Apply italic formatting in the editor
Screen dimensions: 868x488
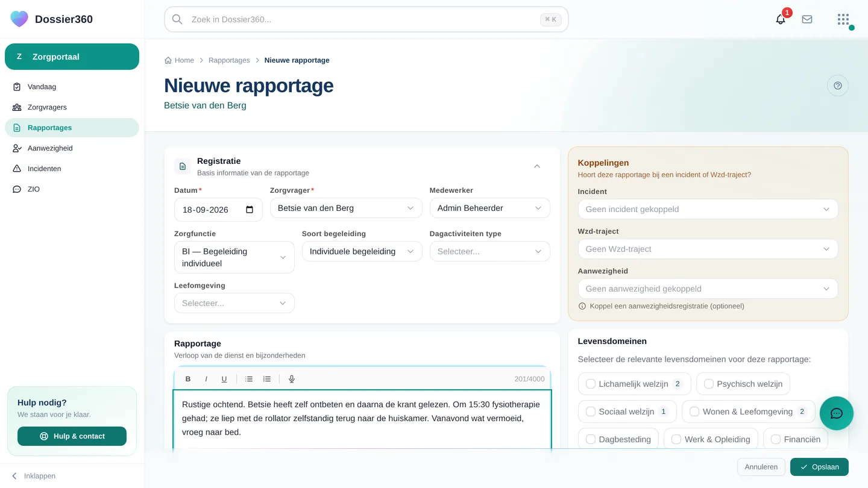206,379
